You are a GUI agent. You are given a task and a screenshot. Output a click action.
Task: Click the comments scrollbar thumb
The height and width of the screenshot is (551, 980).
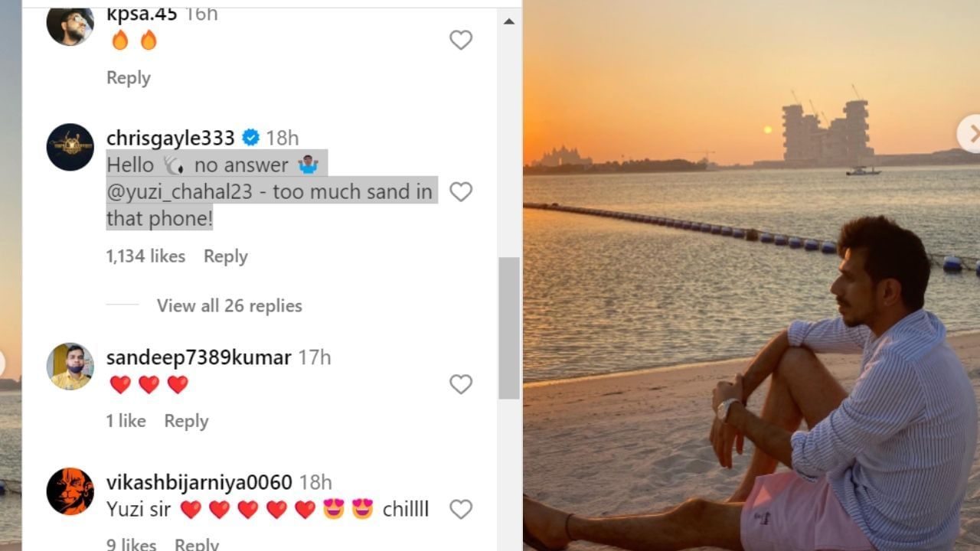509,328
